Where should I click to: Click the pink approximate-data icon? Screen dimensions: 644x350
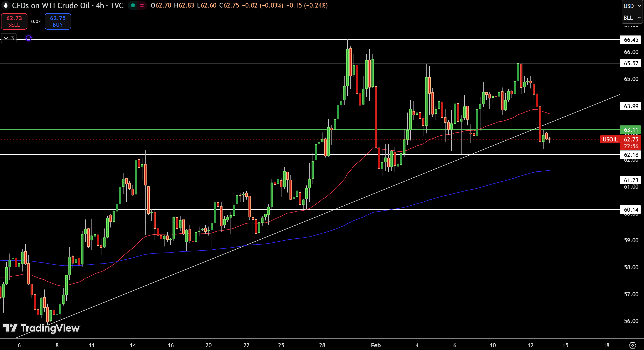pyautogui.click(x=142, y=5)
